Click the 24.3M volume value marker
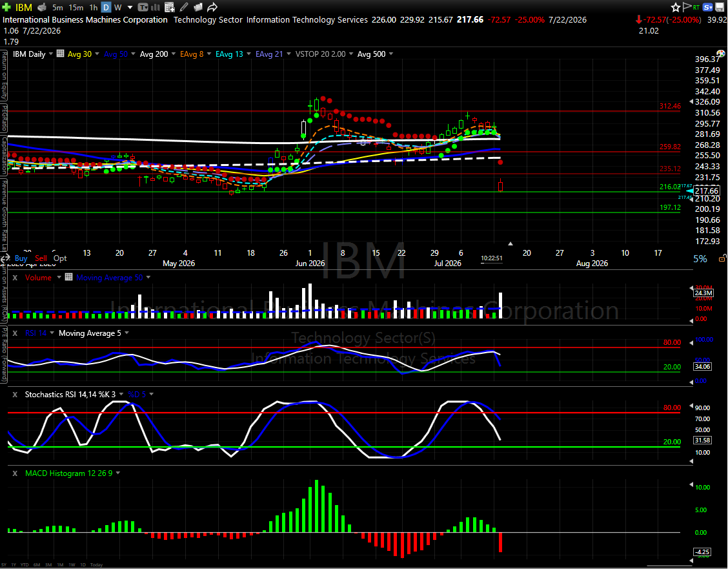This screenshot has height=569, width=728. click(x=703, y=293)
